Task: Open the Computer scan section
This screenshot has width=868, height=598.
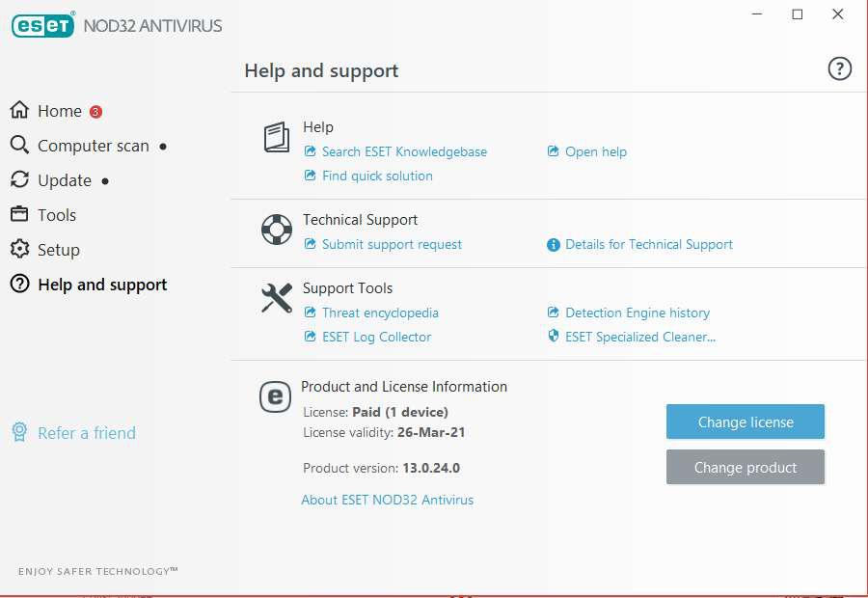Action: [93, 146]
